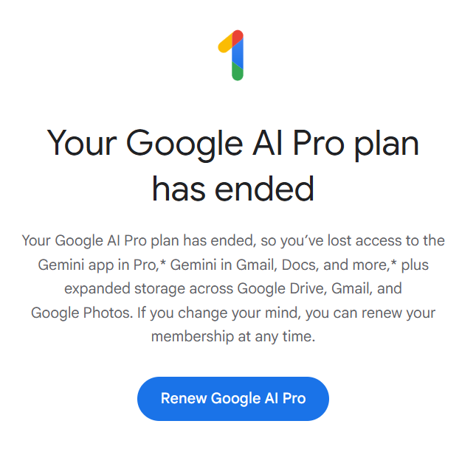476x449 pixels.
Task: Click 'membership at any time.' text
Action: 233,337
